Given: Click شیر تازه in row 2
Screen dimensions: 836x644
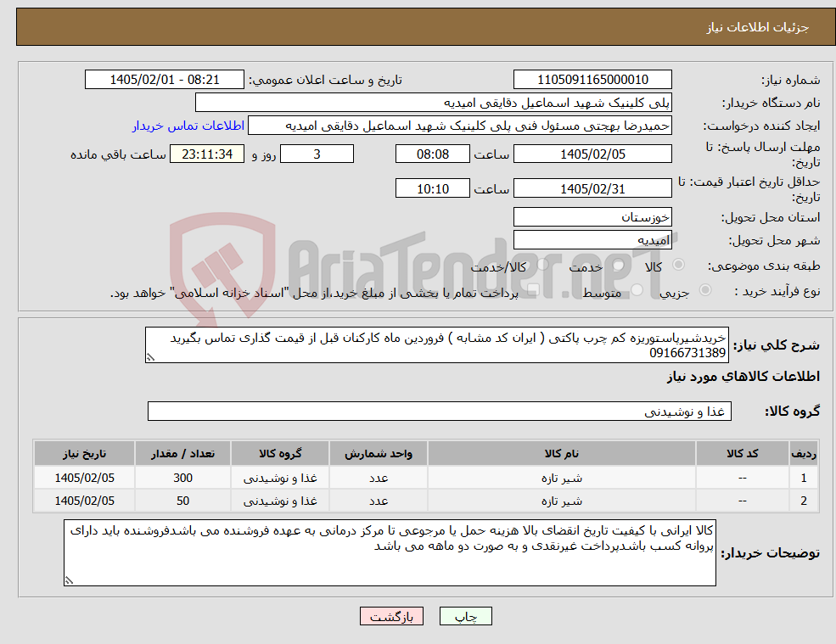Looking at the screenshot, I should coord(561,501).
